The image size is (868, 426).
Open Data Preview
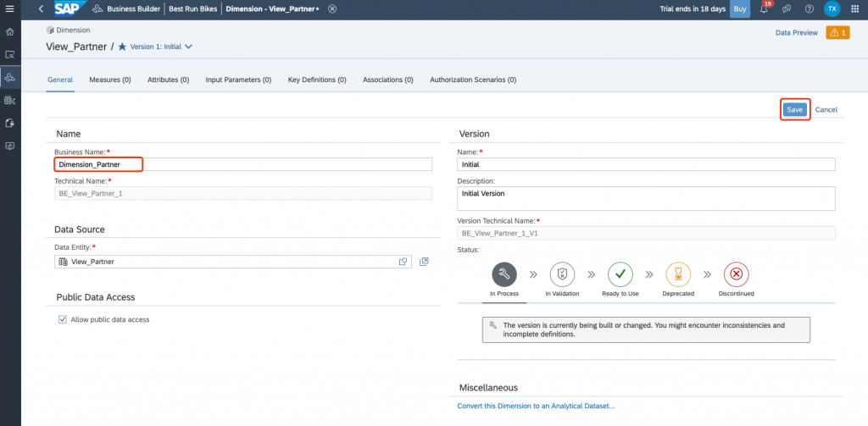(797, 33)
